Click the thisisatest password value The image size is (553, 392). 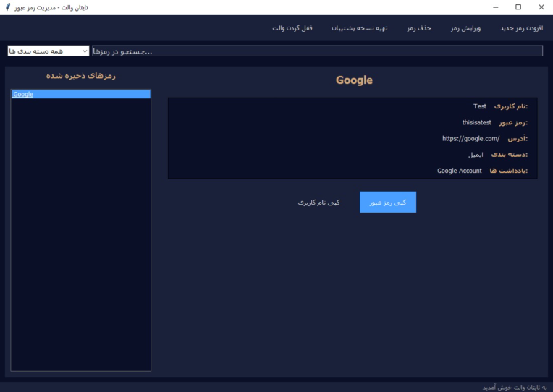[476, 122]
